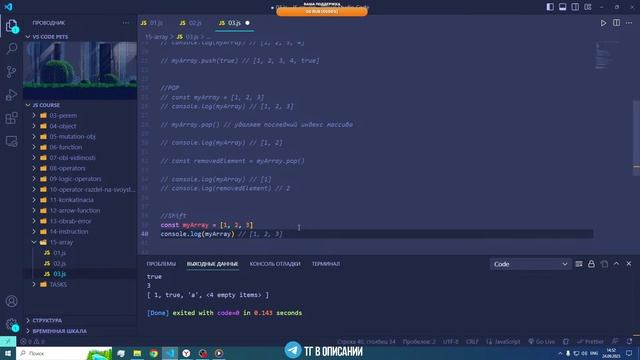Clear the output panel

(x=579, y=264)
